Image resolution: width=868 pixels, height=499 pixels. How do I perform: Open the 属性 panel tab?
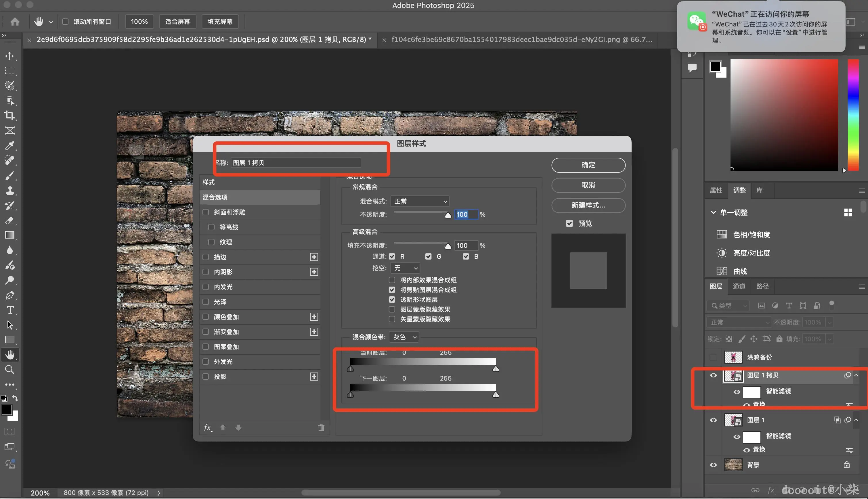coord(716,191)
